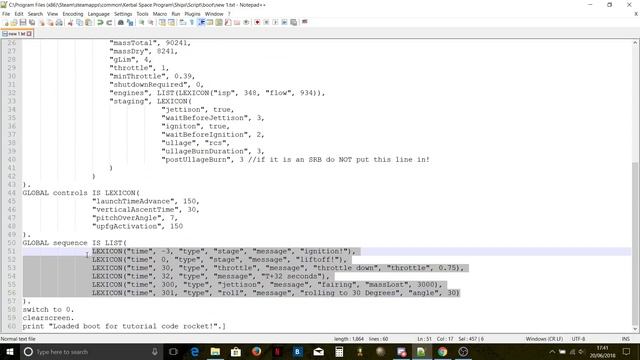This screenshot has height=360, width=640.
Task: Click UTF-8 encoding in status bar
Action: (578, 339)
